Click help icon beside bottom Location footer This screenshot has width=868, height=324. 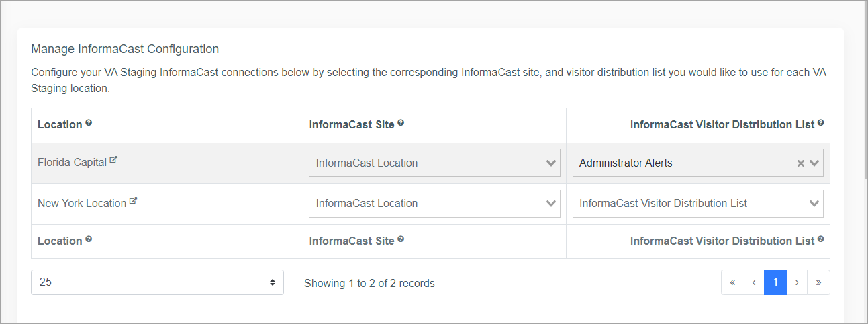[89, 240]
